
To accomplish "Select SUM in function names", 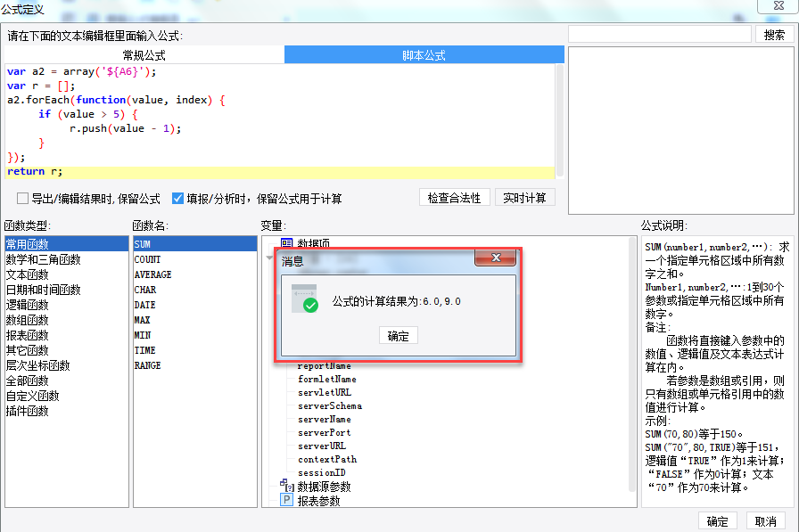I will [x=195, y=244].
